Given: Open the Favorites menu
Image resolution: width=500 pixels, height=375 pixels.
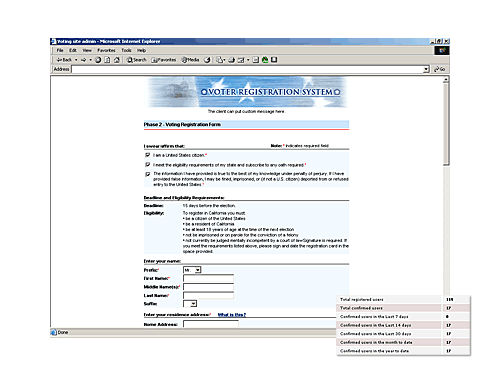Looking at the screenshot, I should [x=106, y=50].
